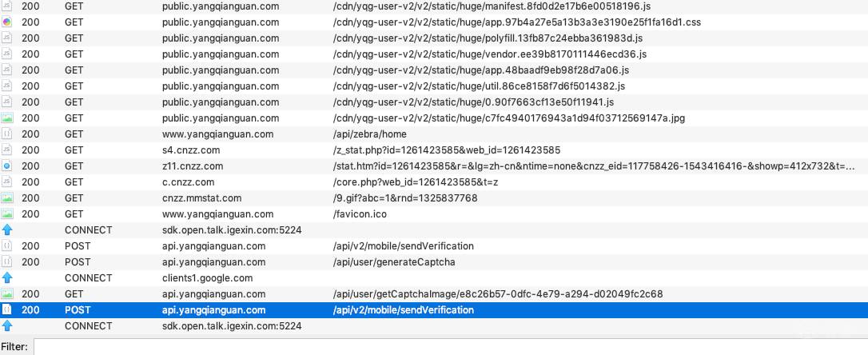Screen dimensions: 868x355
Task: Click the JS icon of 0.90f7663cf13e50f11941.js row
Action: coord(6,102)
